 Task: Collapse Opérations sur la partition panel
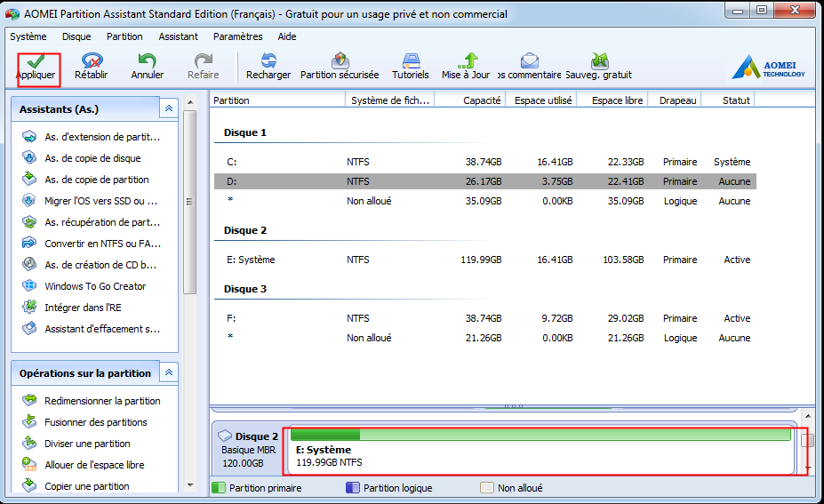point(168,373)
